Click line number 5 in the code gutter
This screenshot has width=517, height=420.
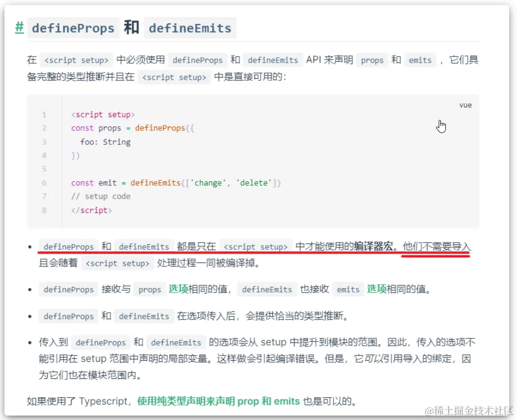(x=44, y=169)
